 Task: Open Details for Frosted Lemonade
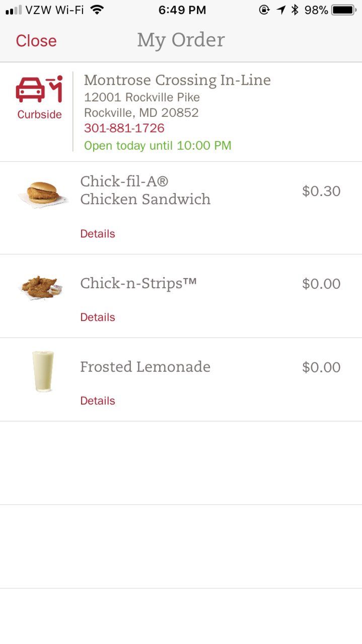click(98, 401)
